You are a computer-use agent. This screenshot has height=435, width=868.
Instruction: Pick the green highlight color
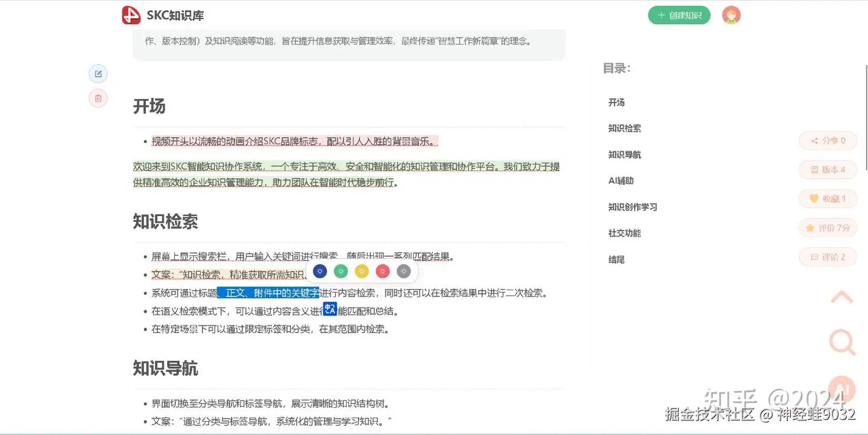coord(341,271)
